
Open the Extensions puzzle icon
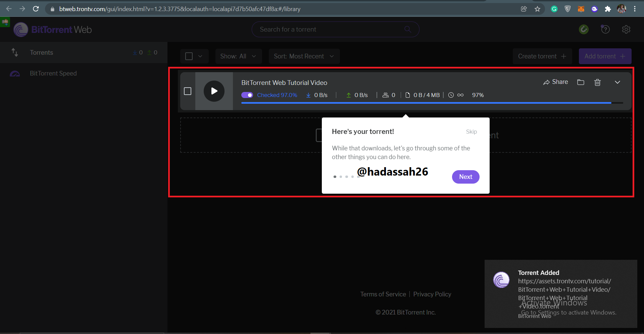pos(608,9)
